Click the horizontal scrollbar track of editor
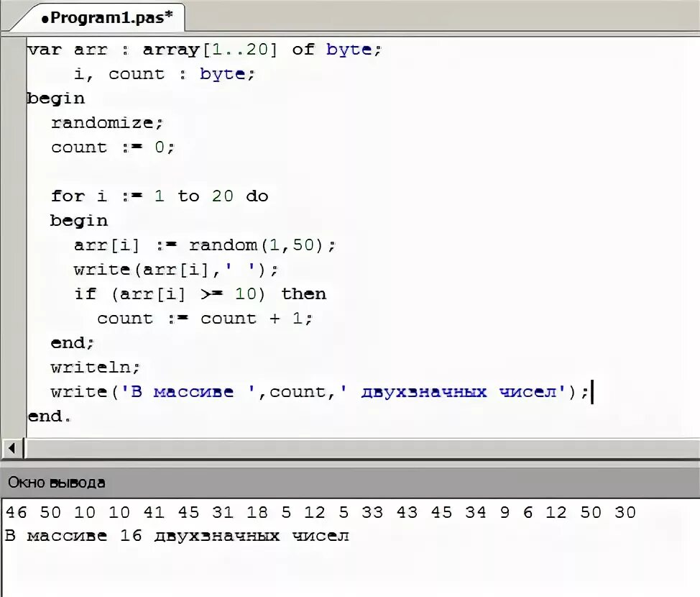The height and width of the screenshot is (597, 700). pyautogui.click(x=361, y=448)
